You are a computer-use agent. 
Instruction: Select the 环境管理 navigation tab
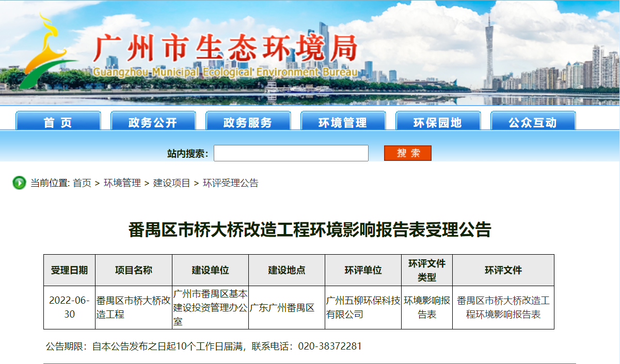pyautogui.click(x=343, y=122)
